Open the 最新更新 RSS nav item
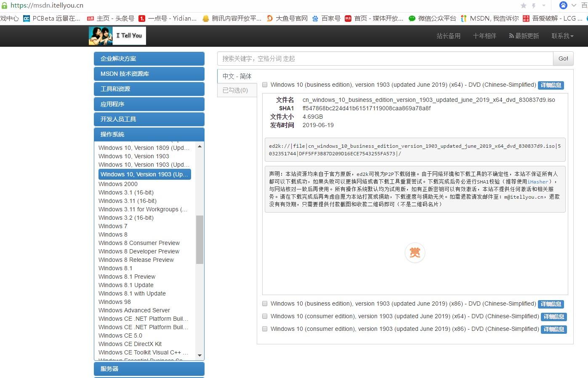The height and width of the screenshot is (378, 588). point(524,36)
